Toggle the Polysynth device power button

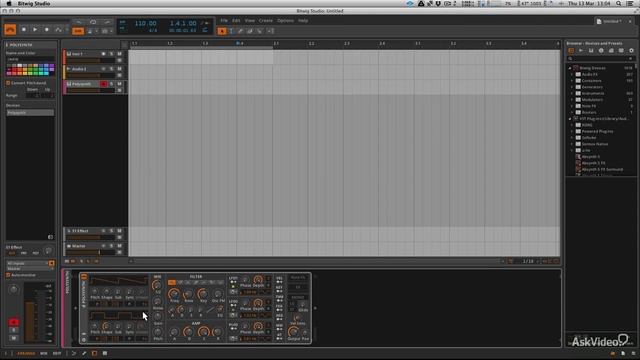tap(84, 277)
